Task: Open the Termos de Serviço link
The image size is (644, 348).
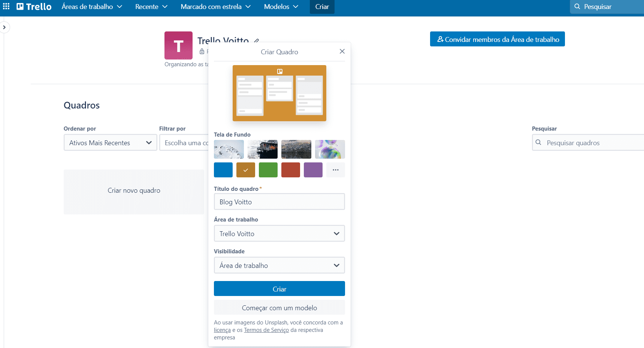Action: 266,330
